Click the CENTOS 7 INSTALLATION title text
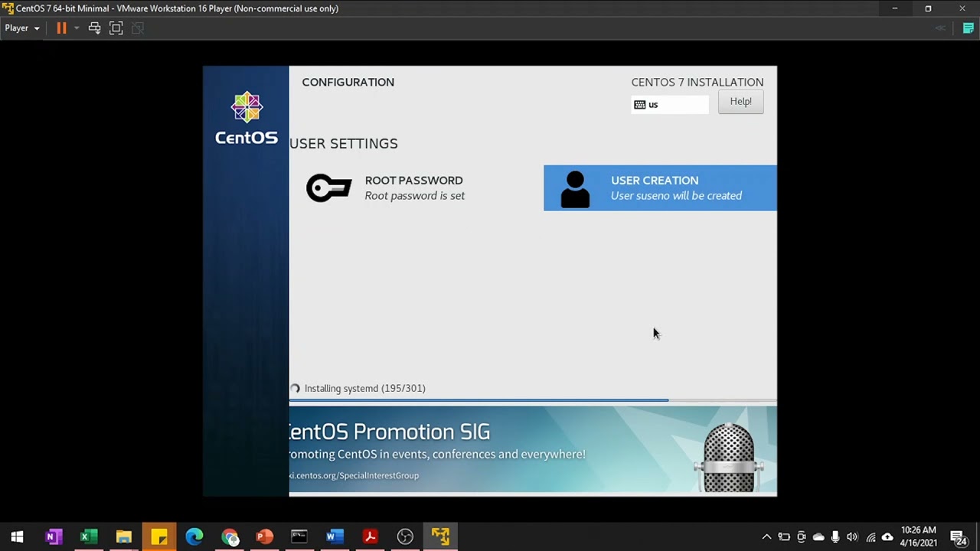The image size is (980, 551). 697,82
